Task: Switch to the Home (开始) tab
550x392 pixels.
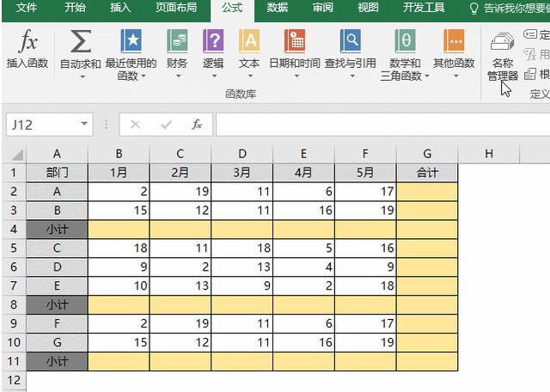Action: point(75,8)
